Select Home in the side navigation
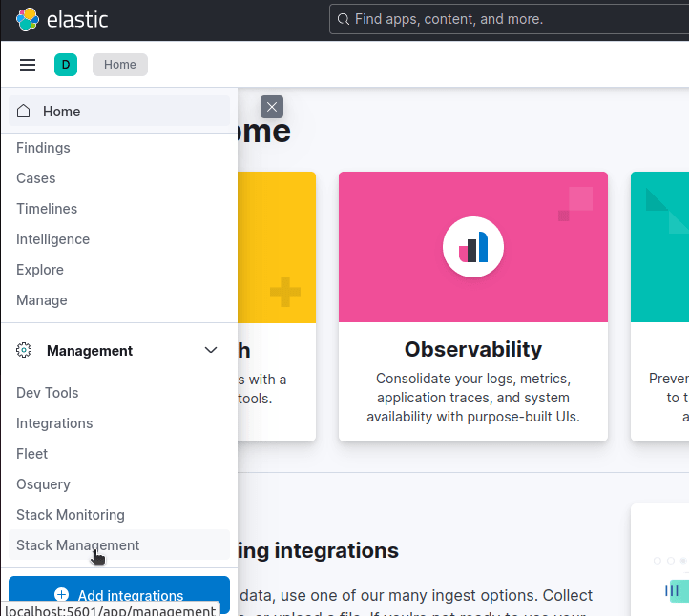 tap(119, 111)
